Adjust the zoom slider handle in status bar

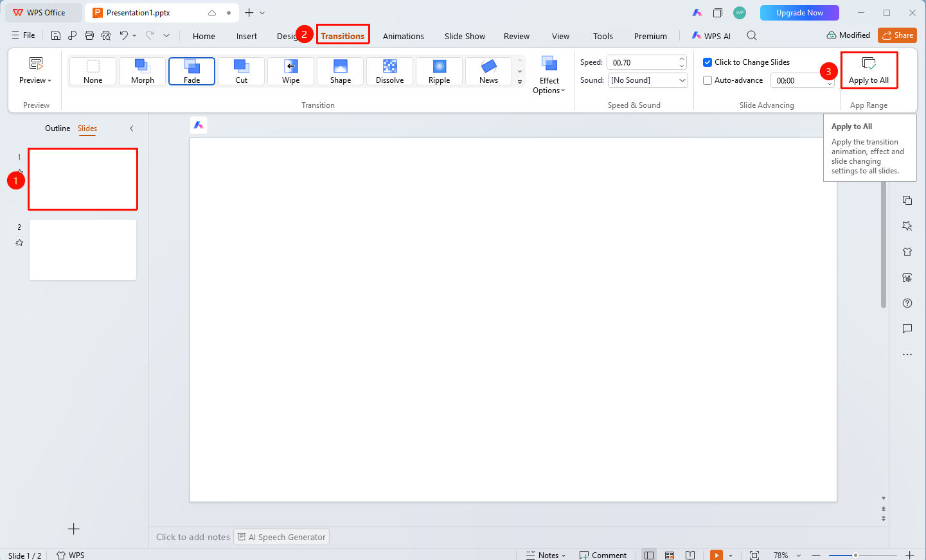pos(855,555)
